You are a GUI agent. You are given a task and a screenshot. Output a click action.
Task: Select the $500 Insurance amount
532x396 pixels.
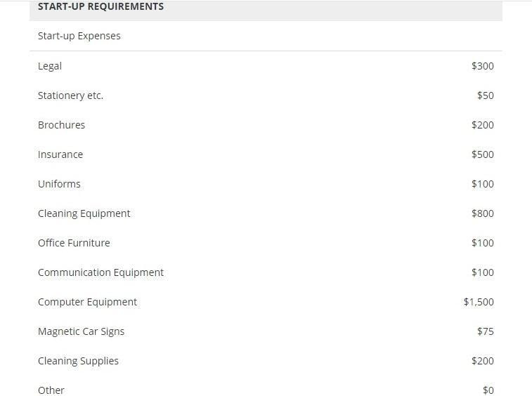pos(483,154)
